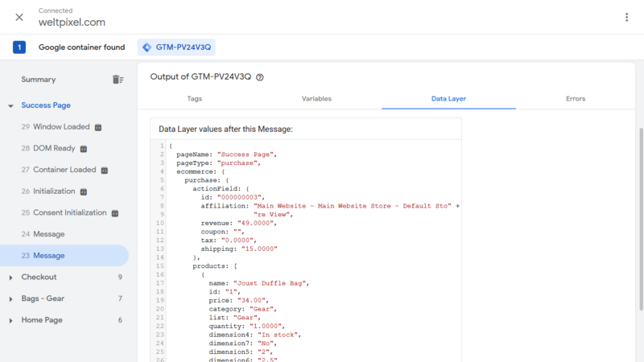Expand the Checkout event group
The height and width of the screenshot is (362, 644).
(10, 278)
